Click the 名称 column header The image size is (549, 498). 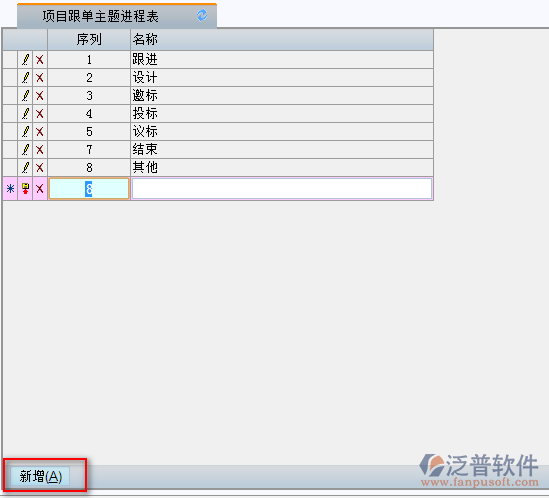point(282,39)
